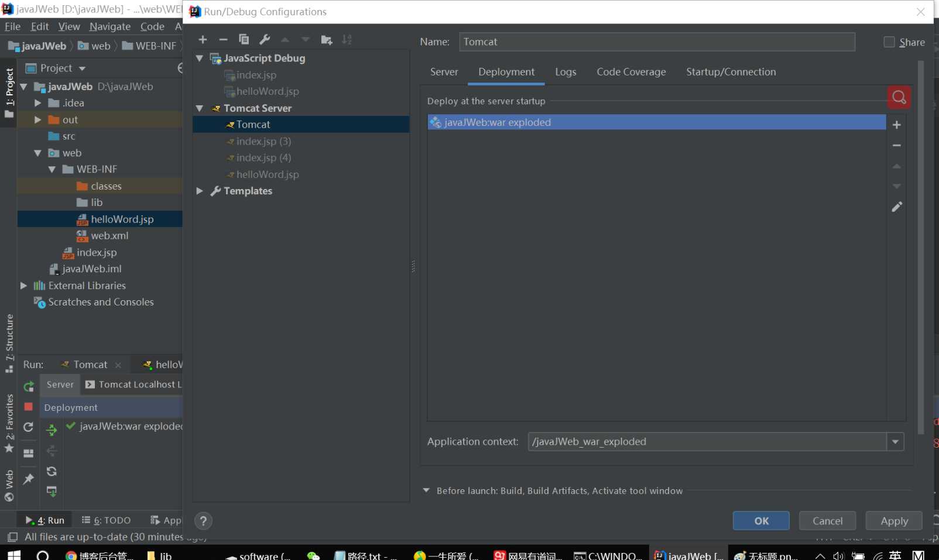Click the refresh deployment status icon
Screen dimensions: 939x560
pyautogui.click(x=52, y=471)
